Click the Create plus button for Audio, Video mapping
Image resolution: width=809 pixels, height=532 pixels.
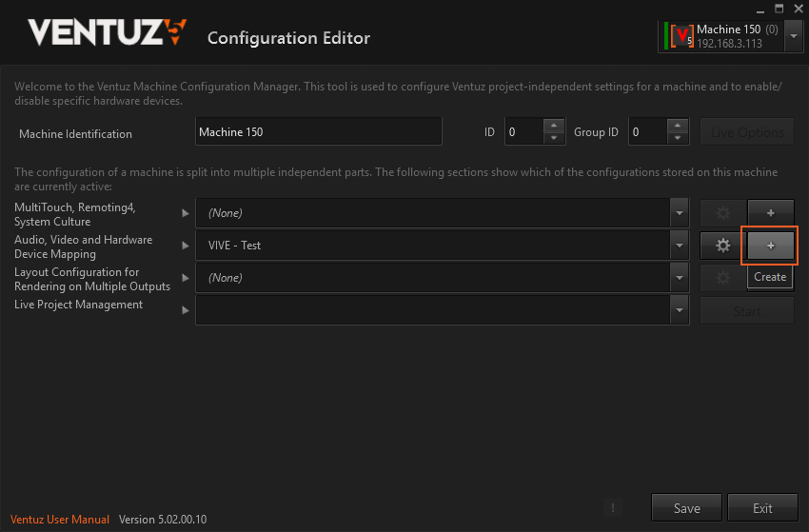pos(770,246)
